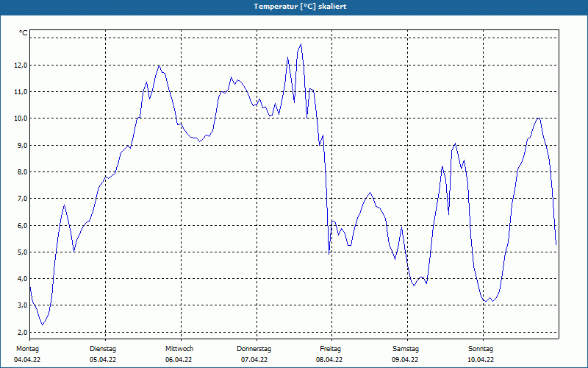Click the date 10.04.22
The image size is (588, 368).
[x=481, y=360]
